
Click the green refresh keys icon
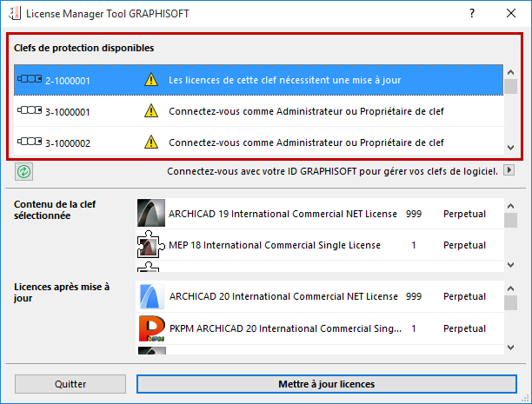click(x=23, y=172)
